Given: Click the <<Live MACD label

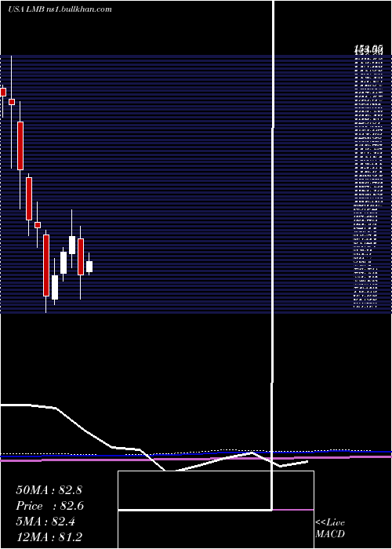Looking at the screenshot, I should point(330,529).
